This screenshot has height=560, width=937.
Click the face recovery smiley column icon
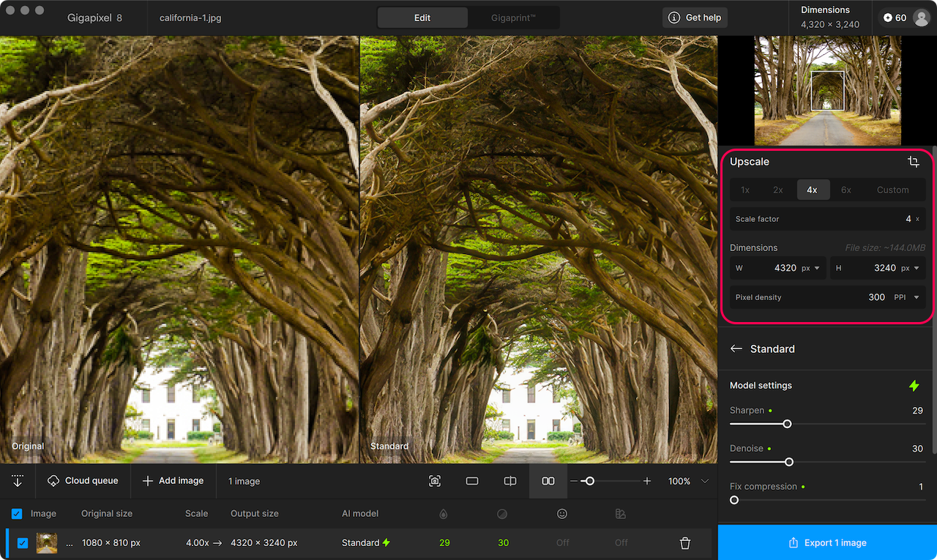click(x=562, y=514)
